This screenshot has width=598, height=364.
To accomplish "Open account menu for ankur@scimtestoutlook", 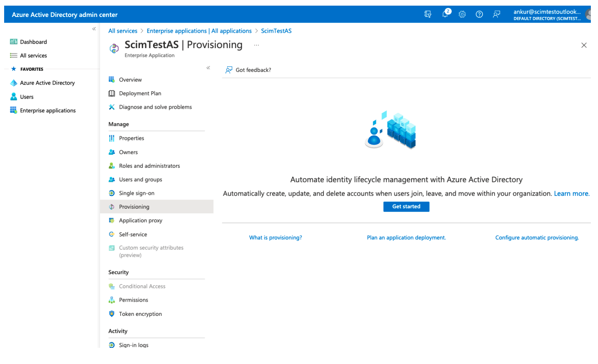I will tap(547, 15).
